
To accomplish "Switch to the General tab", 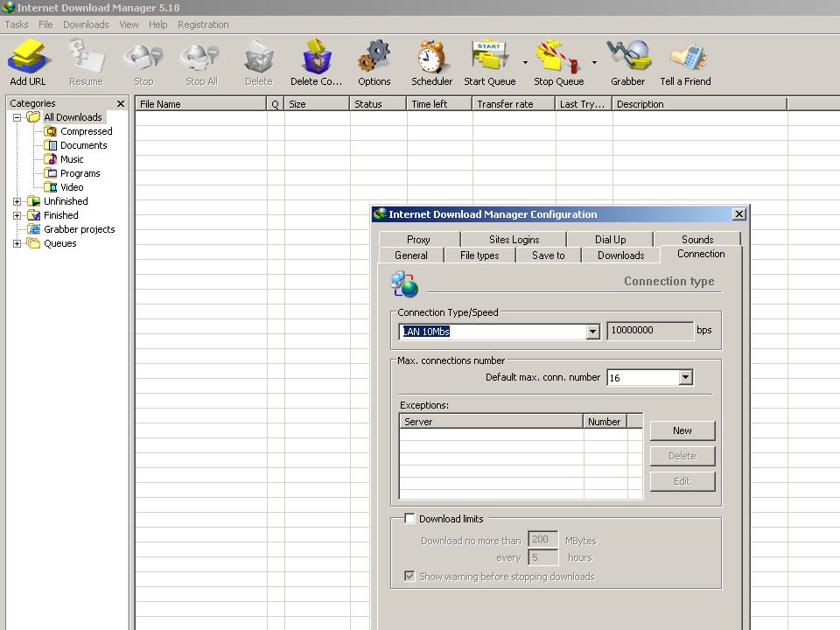I will click(411, 255).
